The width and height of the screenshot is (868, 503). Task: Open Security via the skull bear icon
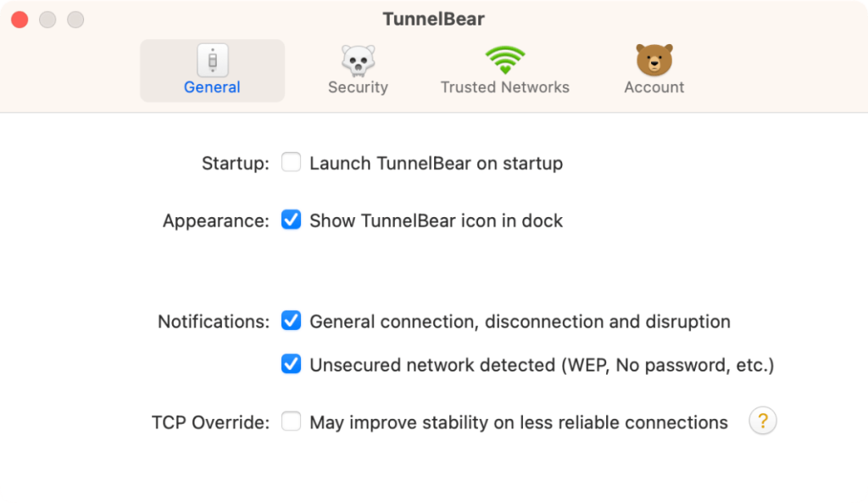coord(359,60)
